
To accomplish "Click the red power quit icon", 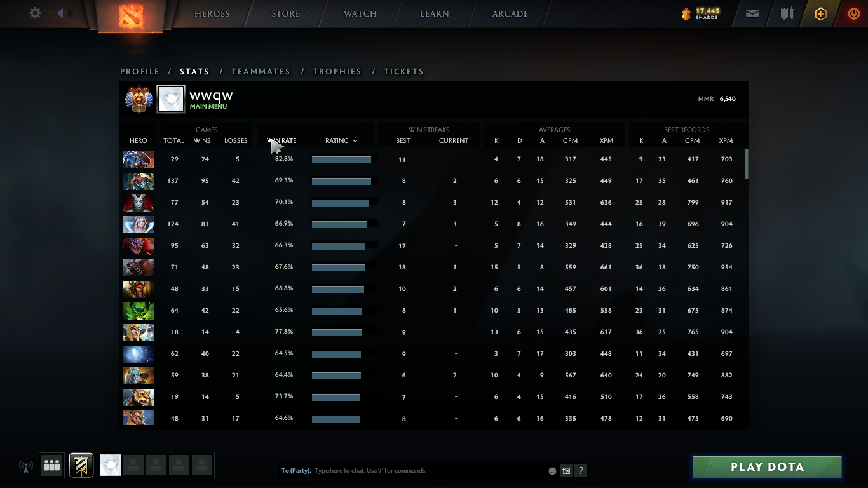I will (854, 13).
